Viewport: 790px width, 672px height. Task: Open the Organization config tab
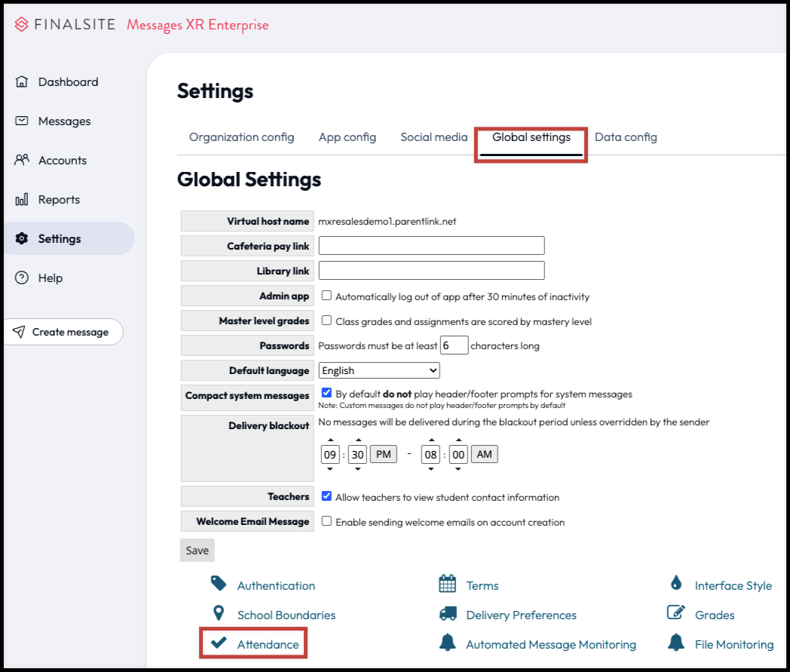pyautogui.click(x=241, y=137)
